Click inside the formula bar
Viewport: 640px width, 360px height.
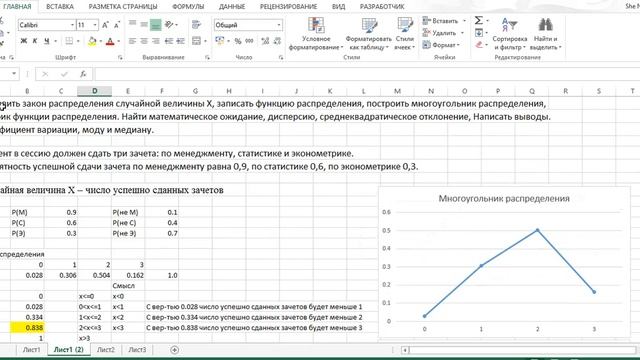click(367, 74)
